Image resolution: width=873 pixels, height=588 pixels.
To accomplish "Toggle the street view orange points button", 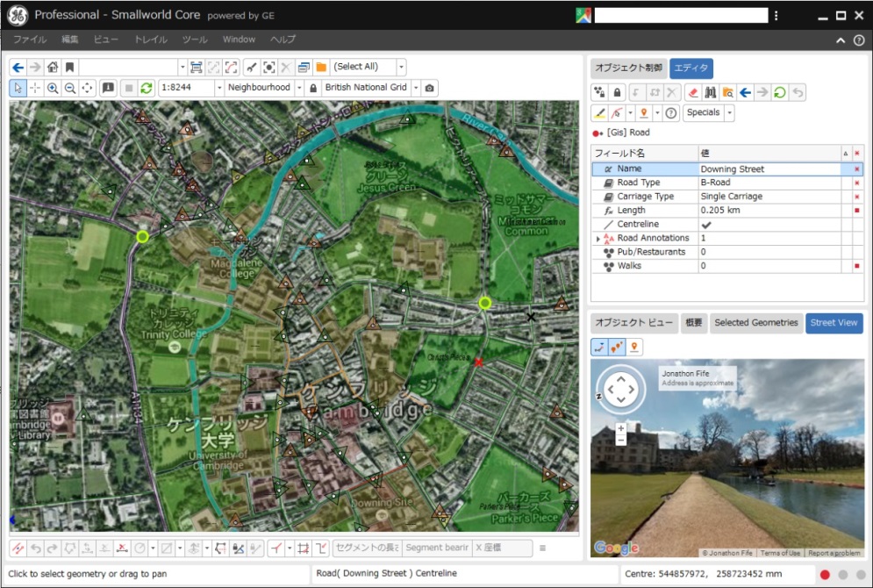I will pyautogui.click(x=617, y=347).
